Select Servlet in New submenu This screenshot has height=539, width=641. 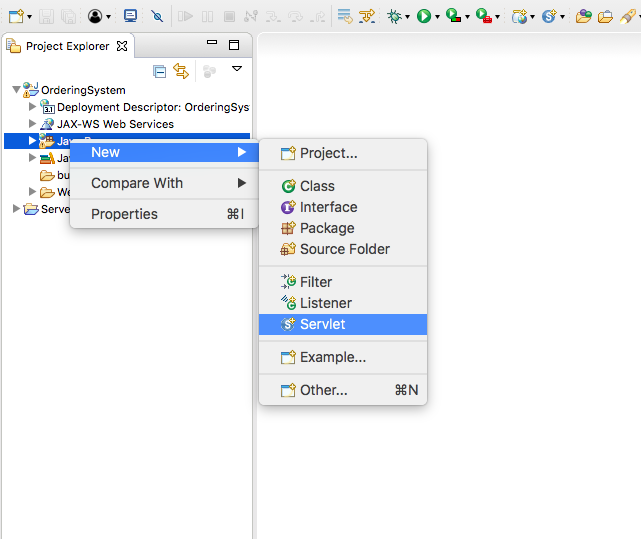point(343,324)
